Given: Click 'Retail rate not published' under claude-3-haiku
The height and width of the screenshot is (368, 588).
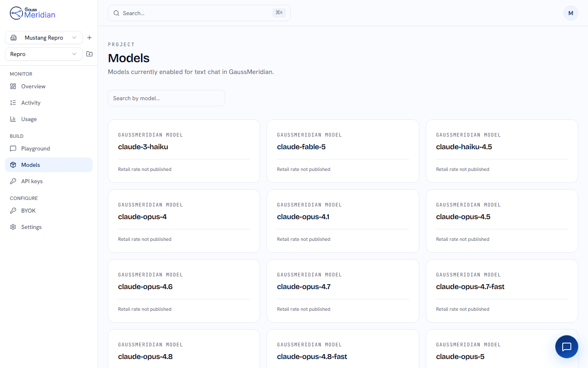Looking at the screenshot, I should [x=145, y=169].
